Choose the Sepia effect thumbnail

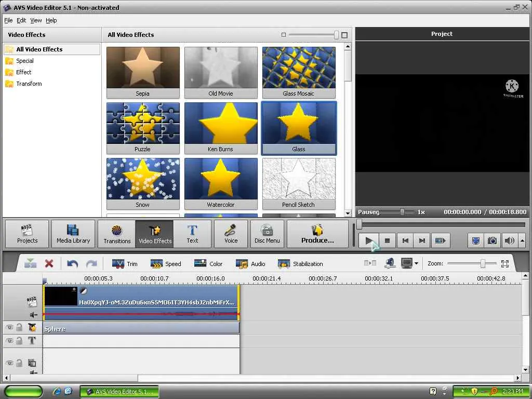click(143, 72)
